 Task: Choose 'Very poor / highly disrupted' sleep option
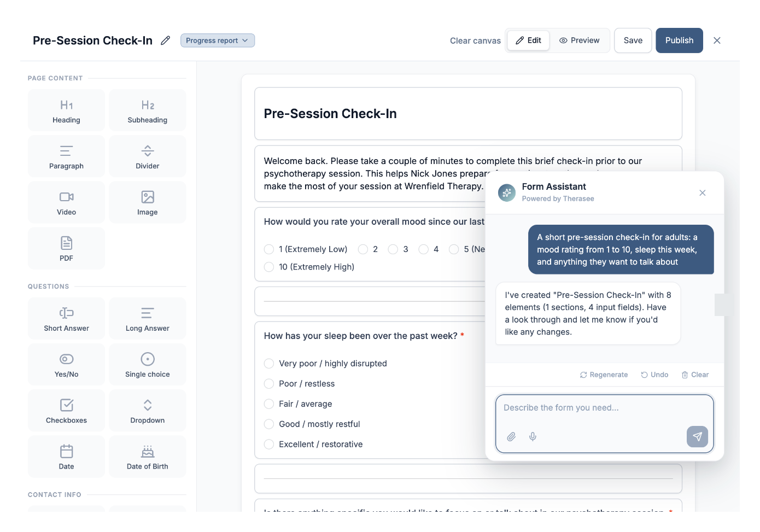click(269, 364)
